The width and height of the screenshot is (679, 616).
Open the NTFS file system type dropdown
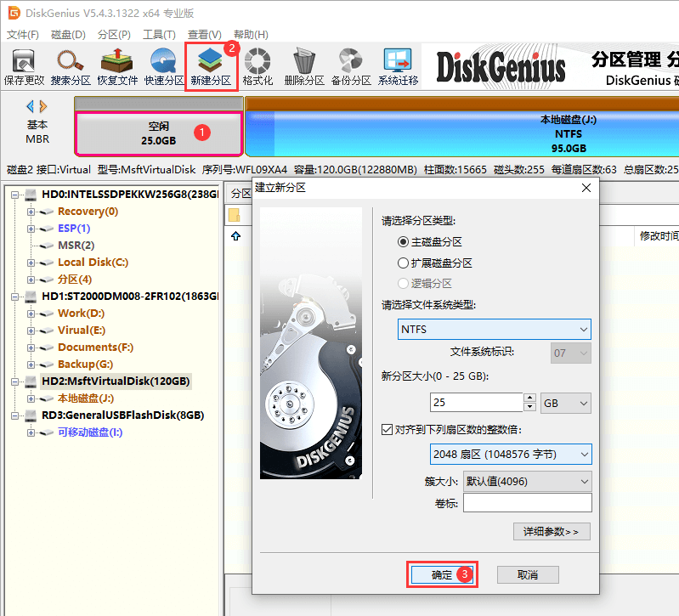(494, 330)
